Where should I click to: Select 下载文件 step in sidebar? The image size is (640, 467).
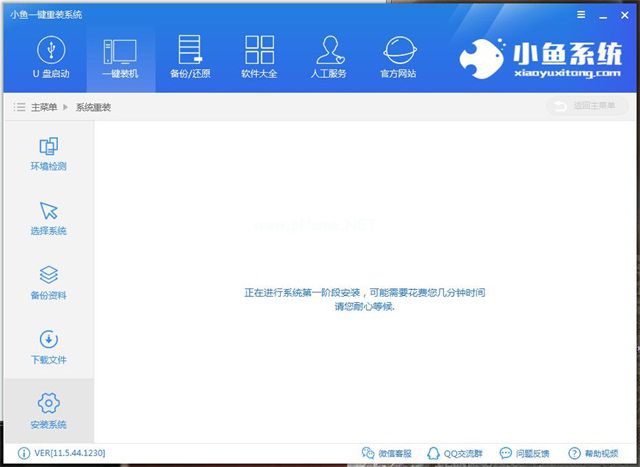click(49, 347)
